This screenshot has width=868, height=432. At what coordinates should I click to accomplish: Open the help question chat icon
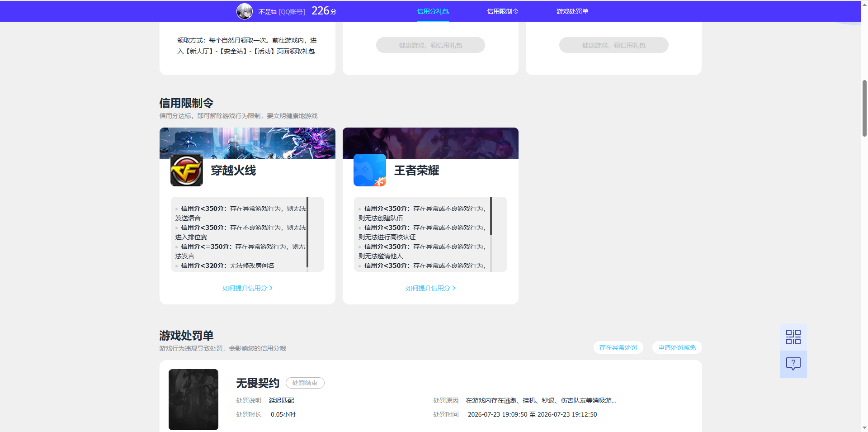[793, 364]
